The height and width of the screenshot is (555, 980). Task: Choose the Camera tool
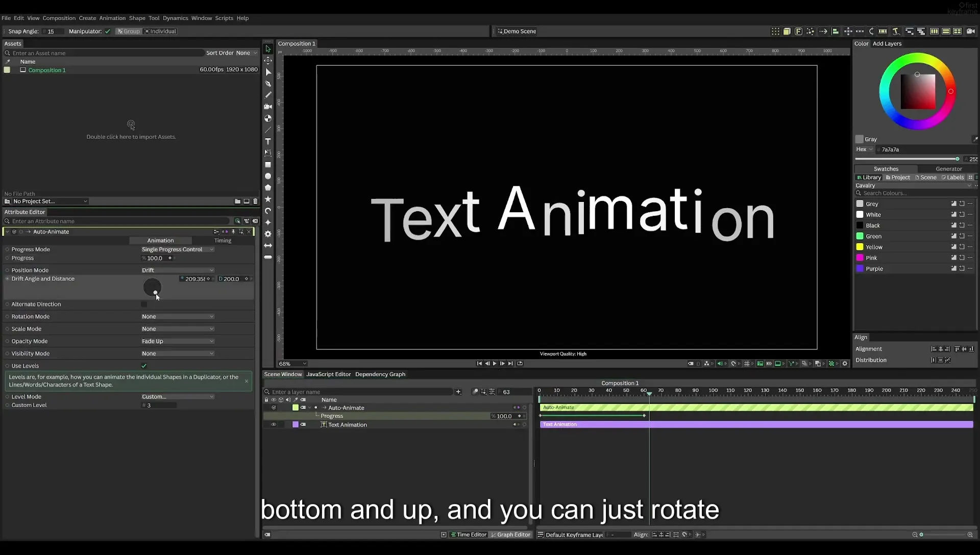coord(268,107)
